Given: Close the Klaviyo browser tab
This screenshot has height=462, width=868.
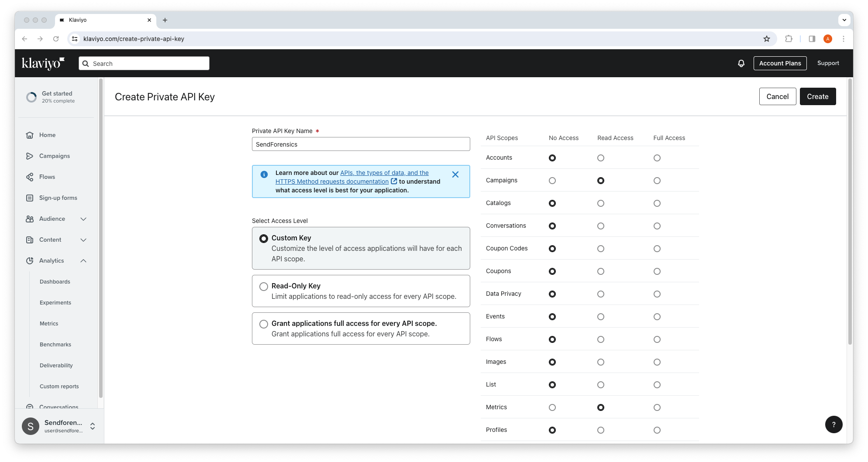Looking at the screenshot, I should [149, 20].
